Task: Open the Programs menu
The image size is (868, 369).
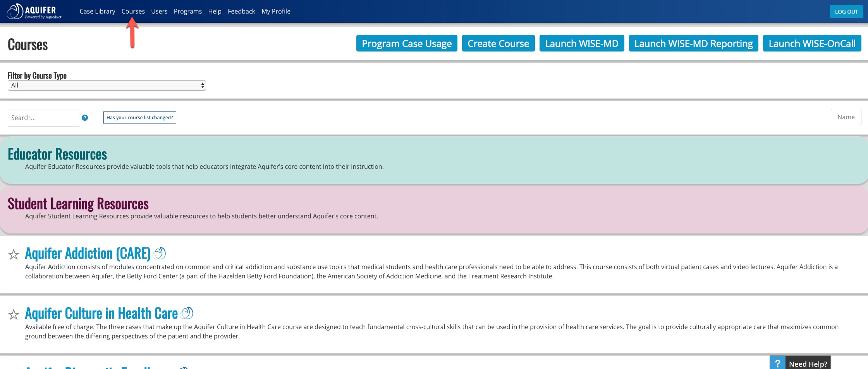Action: 188,11
